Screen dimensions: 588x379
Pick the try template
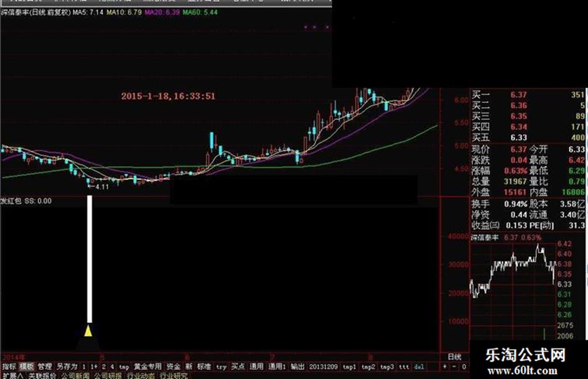tap(222, 367)
